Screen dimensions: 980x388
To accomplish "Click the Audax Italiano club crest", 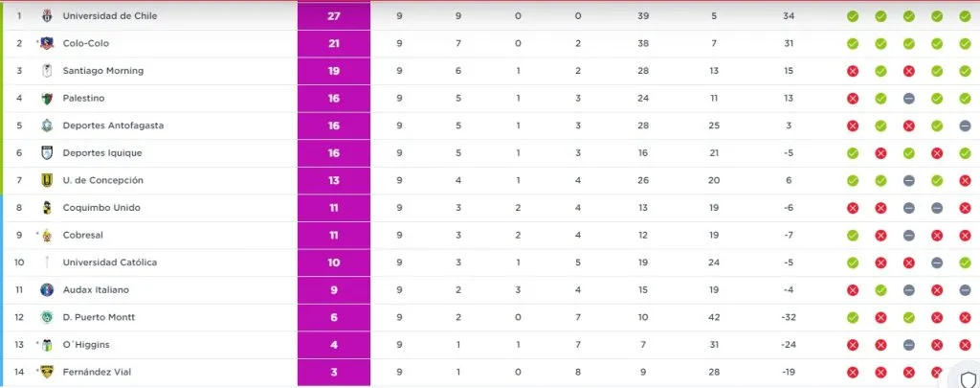I will tap(45, 290).
